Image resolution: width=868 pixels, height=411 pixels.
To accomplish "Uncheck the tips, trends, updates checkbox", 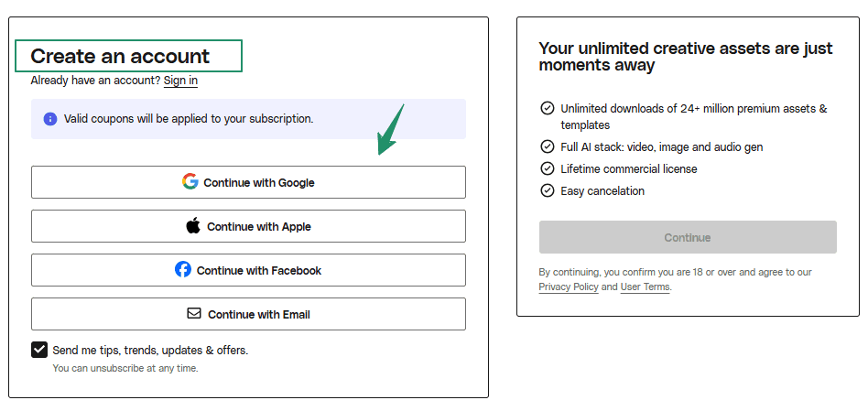I will [39, 350].
